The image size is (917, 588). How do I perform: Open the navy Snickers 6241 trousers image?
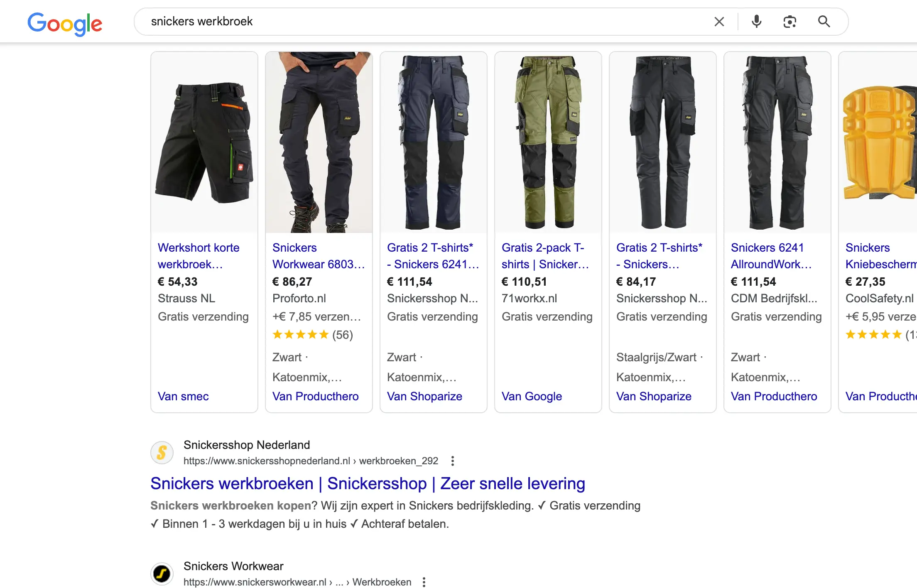[434, 142]
